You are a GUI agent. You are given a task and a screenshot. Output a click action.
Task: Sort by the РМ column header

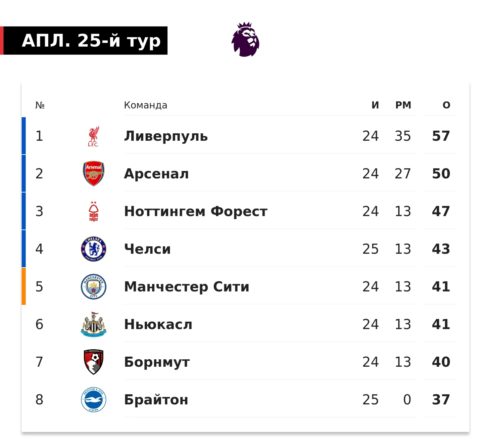click(403, 105)
